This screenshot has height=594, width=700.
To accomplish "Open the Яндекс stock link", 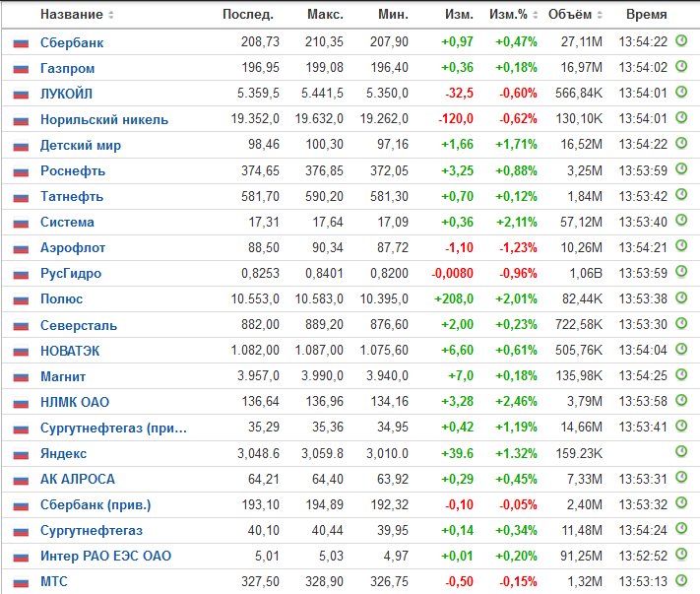I will pos(63,454).
